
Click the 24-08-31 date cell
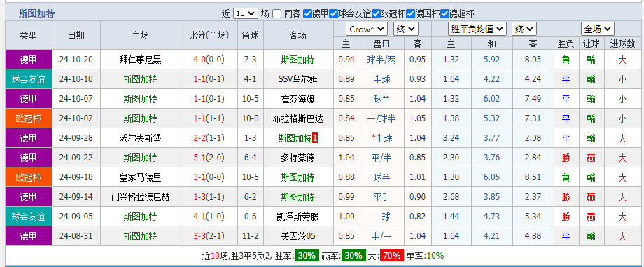click(76, 236)
